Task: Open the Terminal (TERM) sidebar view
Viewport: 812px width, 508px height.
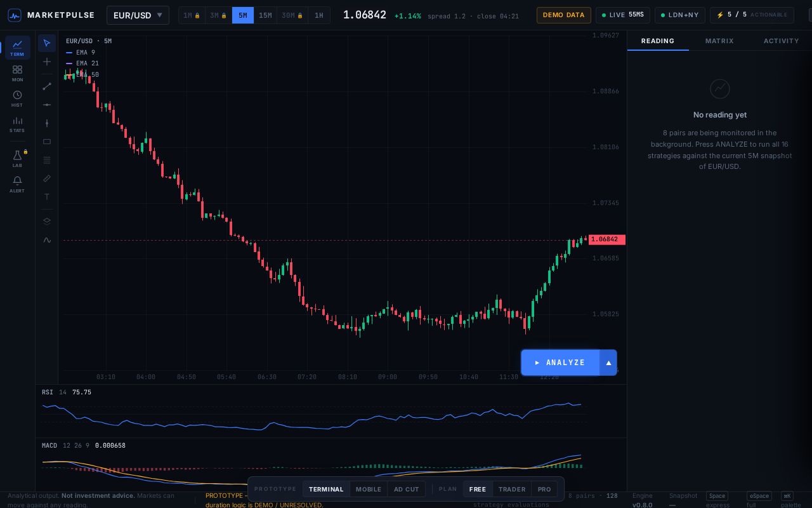Action: pos(17,48)
